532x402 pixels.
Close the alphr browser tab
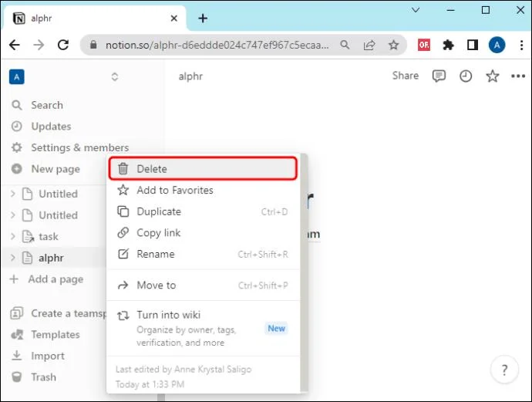[x=173, y=18]
